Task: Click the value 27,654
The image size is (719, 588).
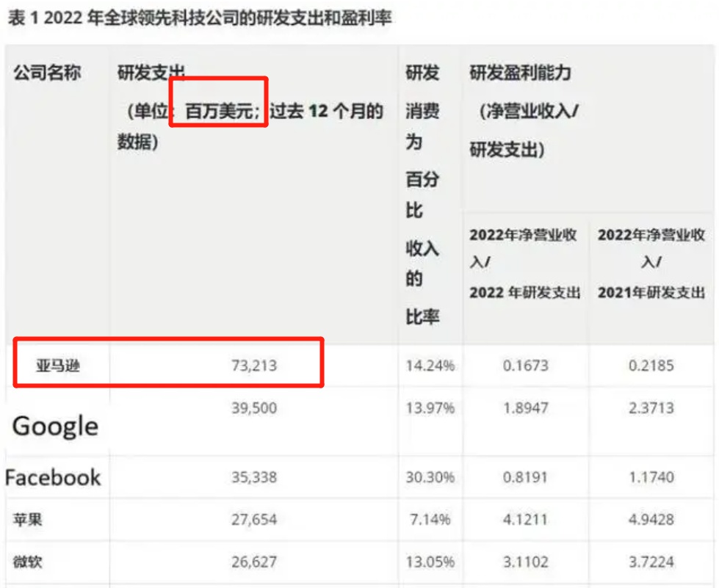Action: click(x=254, y=520)
